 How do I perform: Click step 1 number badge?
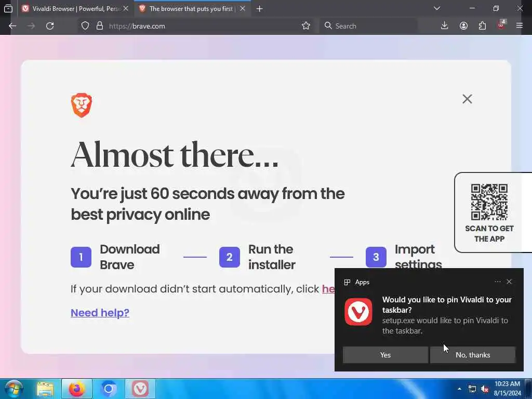click(x=81, y=257)
